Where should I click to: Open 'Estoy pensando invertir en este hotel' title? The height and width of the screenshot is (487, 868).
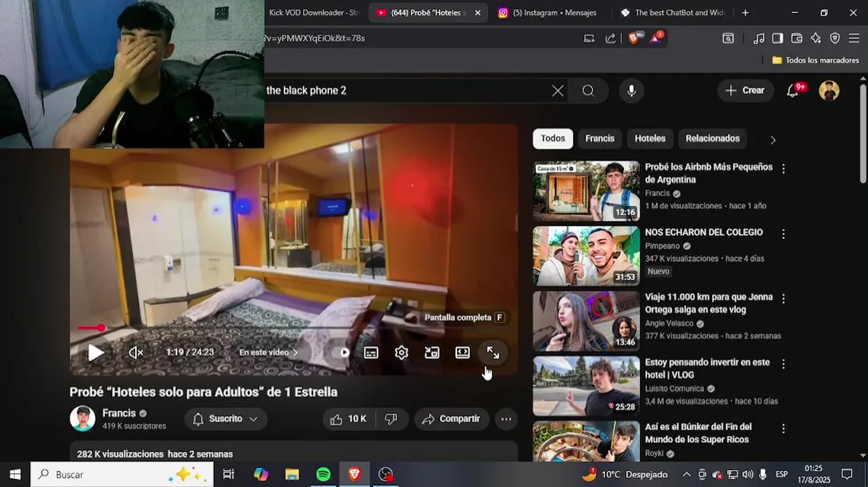(707, 369)
